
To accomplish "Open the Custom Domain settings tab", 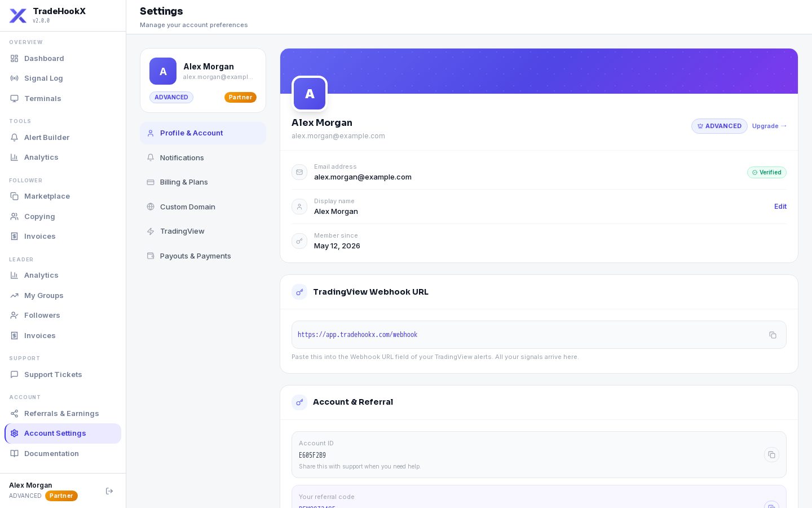I will pyautogui.click(x=203, y=207).
